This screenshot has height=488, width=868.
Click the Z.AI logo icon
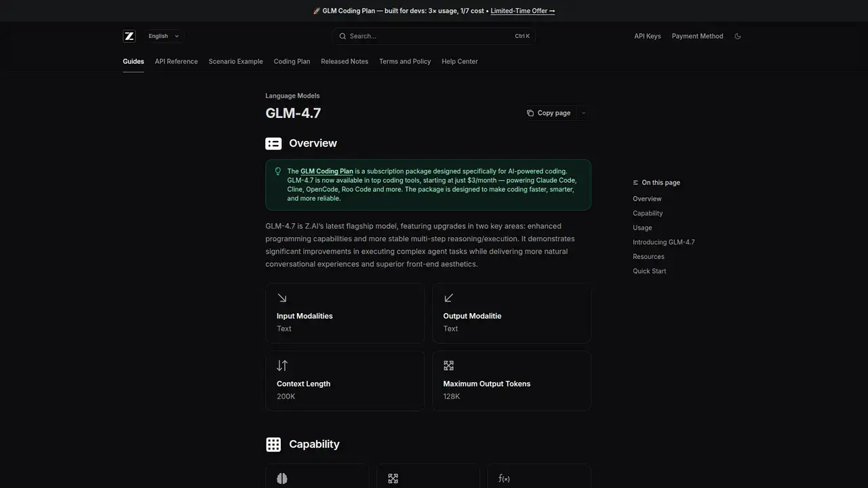tap(129, 36)
